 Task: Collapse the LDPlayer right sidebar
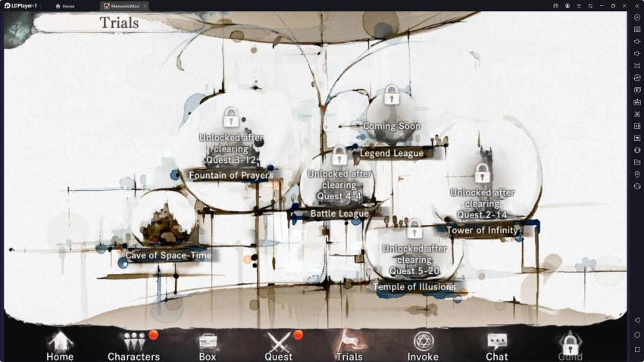click(x=636, y=5)
